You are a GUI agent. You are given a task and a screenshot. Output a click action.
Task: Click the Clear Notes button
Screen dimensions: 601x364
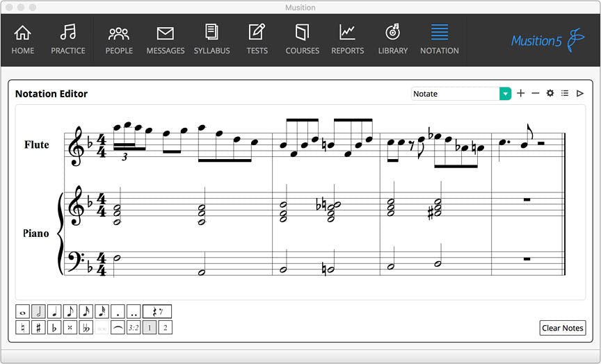tap(563, 328)
